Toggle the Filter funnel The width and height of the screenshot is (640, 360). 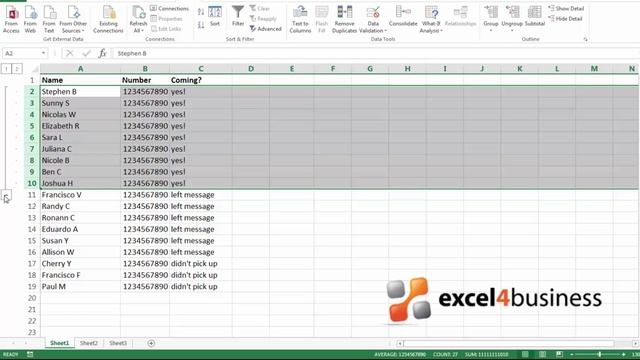(238, 16)
